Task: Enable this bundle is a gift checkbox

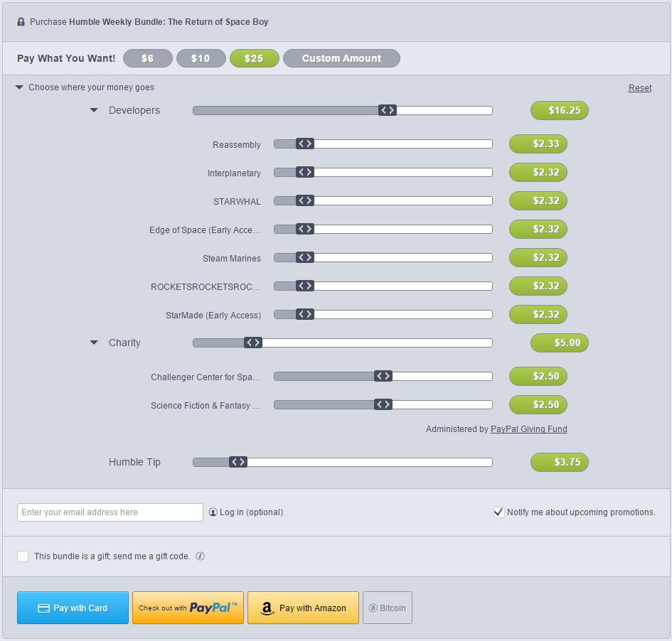Action: tap(23, 556)
